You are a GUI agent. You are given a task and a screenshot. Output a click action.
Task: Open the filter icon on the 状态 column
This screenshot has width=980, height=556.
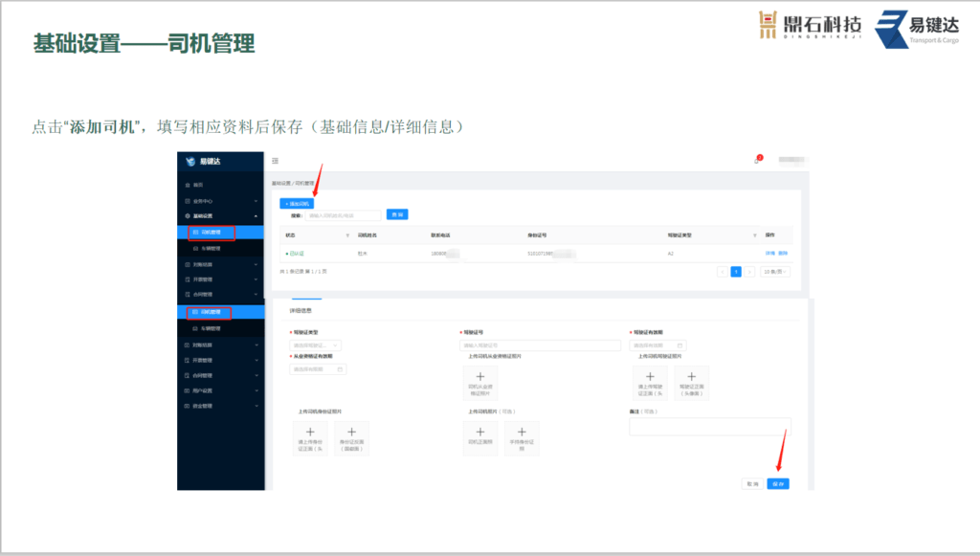(347, 235)
